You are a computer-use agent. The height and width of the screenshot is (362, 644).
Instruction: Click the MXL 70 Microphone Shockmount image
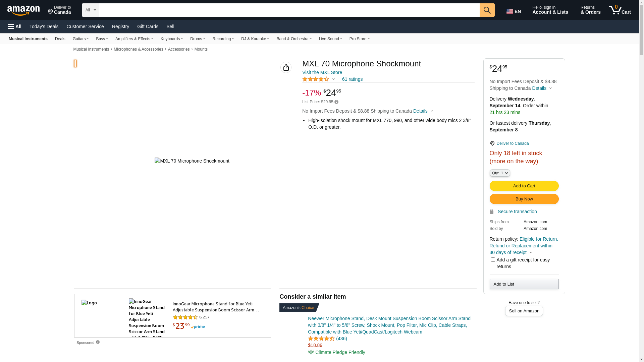[192, 161]
